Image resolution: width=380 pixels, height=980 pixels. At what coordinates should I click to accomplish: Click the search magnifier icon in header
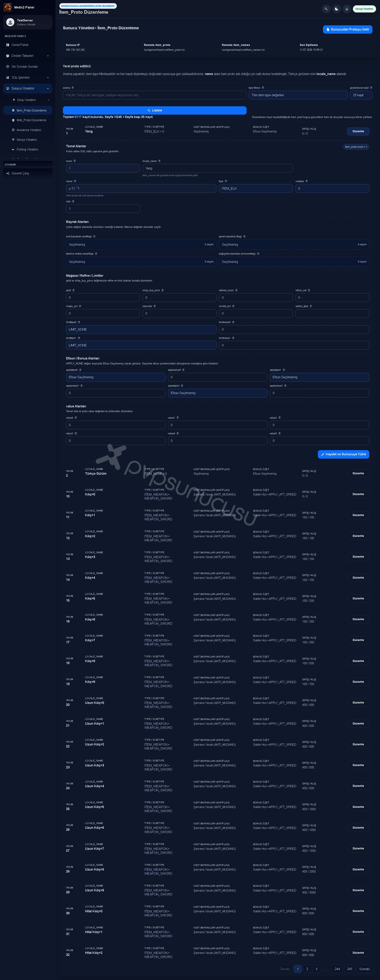pos(326,9)
